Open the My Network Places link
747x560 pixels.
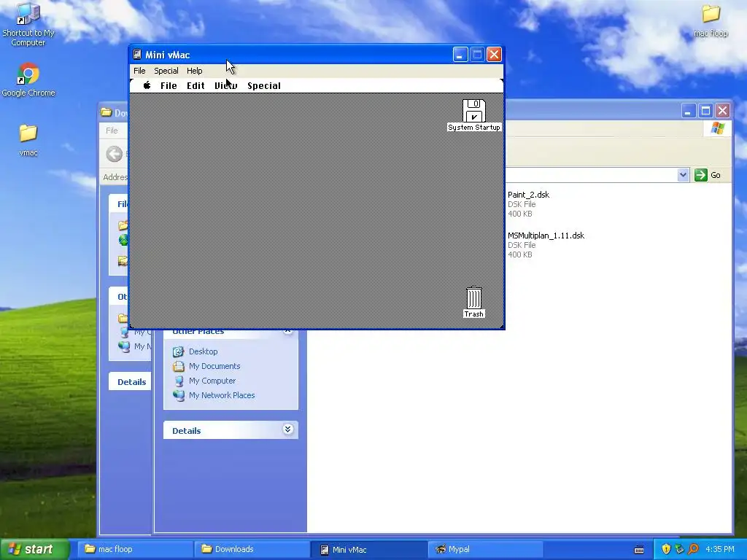point(222,395)
